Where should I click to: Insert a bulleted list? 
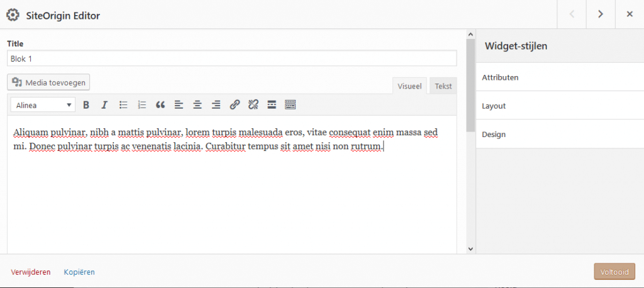pos(123,105)
